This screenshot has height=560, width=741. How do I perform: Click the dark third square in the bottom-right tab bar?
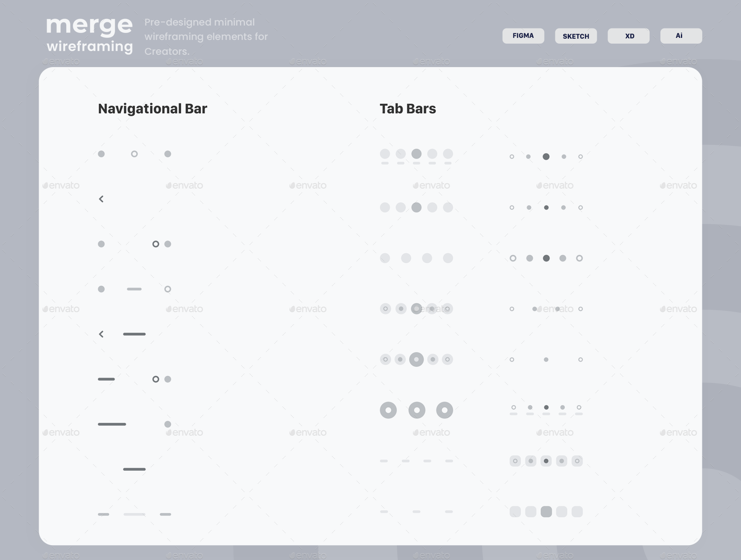coord(546,512)
